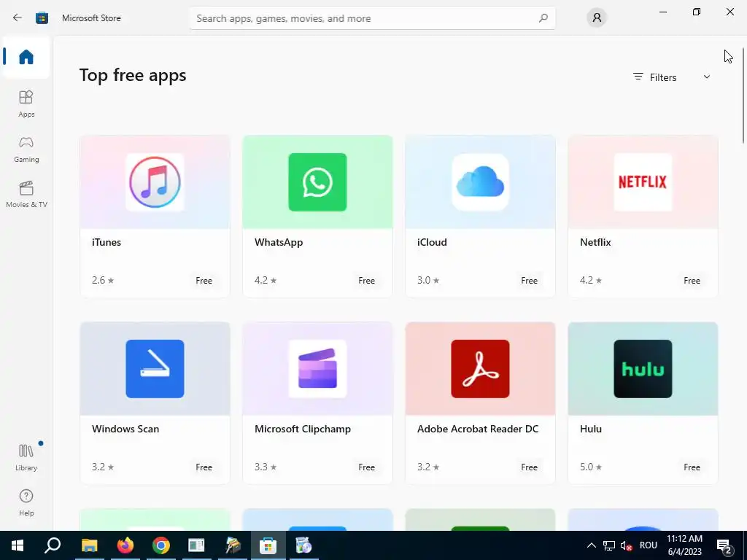This screenshot has height=560, width=747.
Task: Open the Netflix app icon
Action: pos(643,182)
